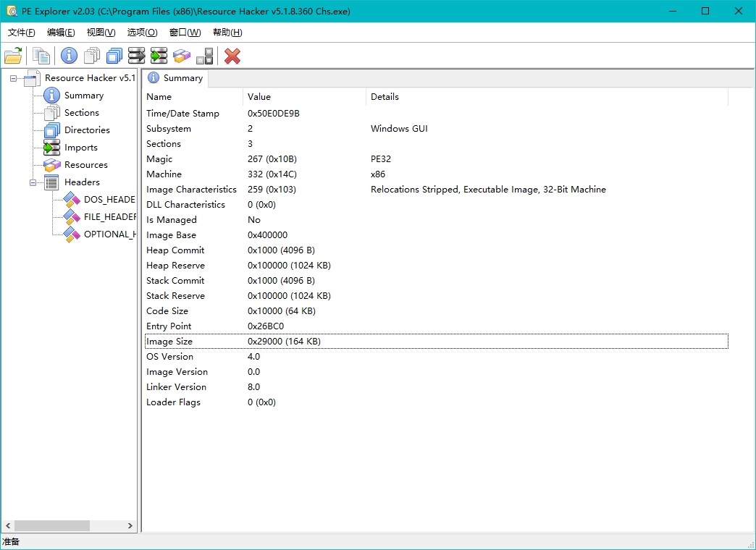Select the Stack Commit row
Image resolution: width=756 pixels, height=550 pixels.
point(437,281)
